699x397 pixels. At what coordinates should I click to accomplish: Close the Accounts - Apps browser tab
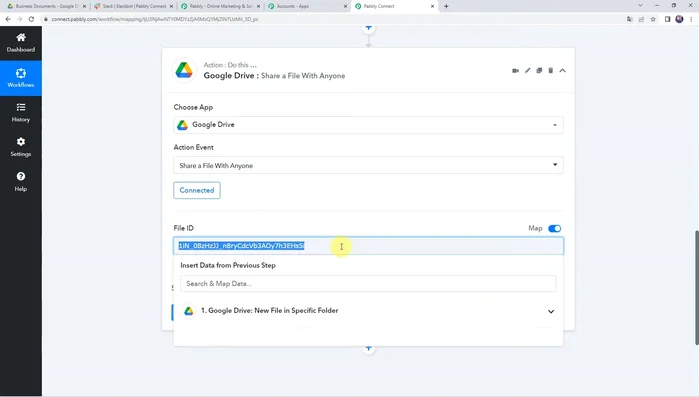[345, 6]
